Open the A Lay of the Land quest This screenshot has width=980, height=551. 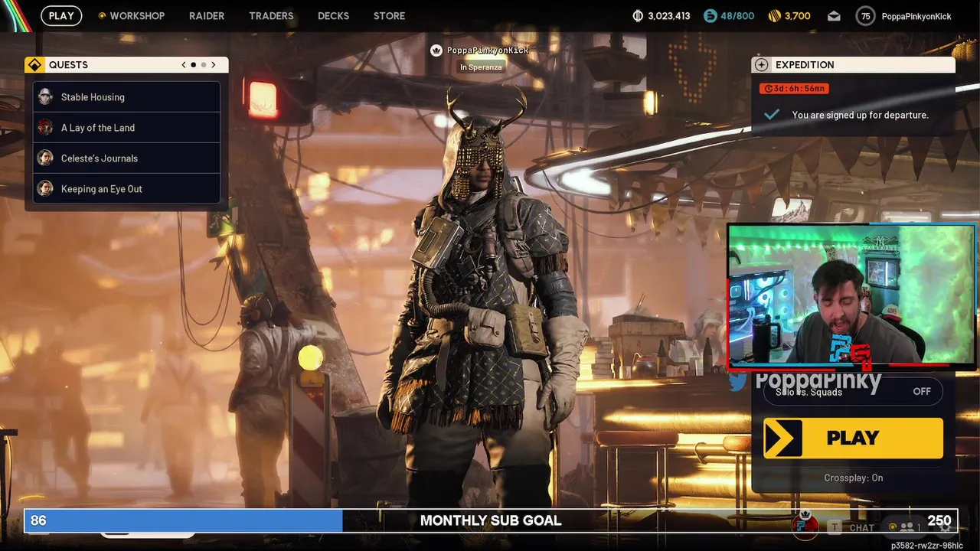point(127,128)
